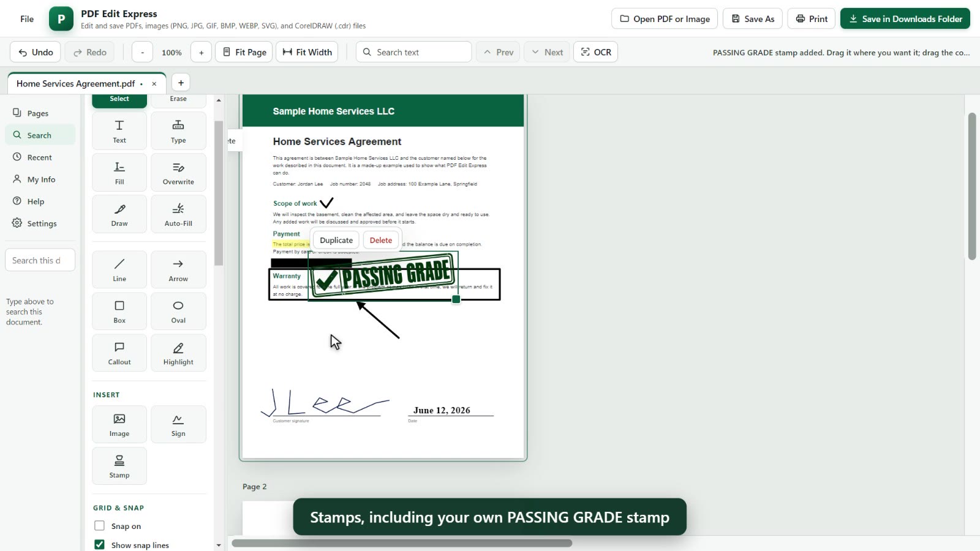Open Recent in the sidebar
Image resolution: width=980 pixels, height=551 pixels.
coord(40,157)
